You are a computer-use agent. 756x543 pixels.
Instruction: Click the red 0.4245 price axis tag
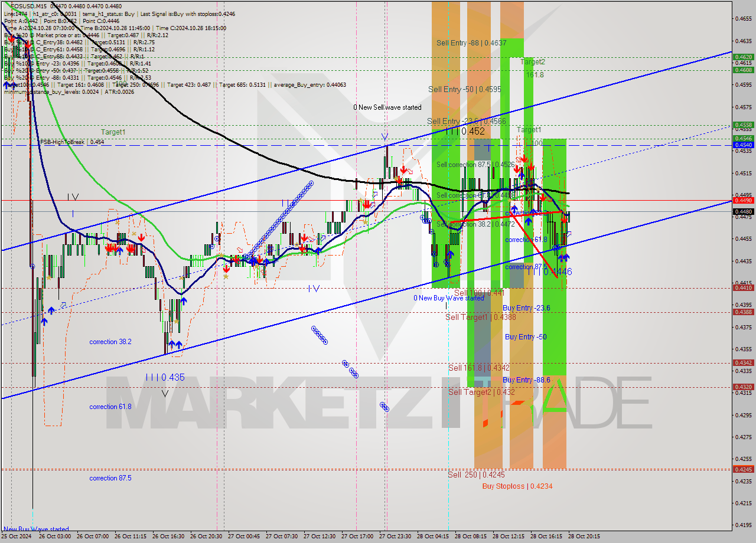(x=743, y=470)
